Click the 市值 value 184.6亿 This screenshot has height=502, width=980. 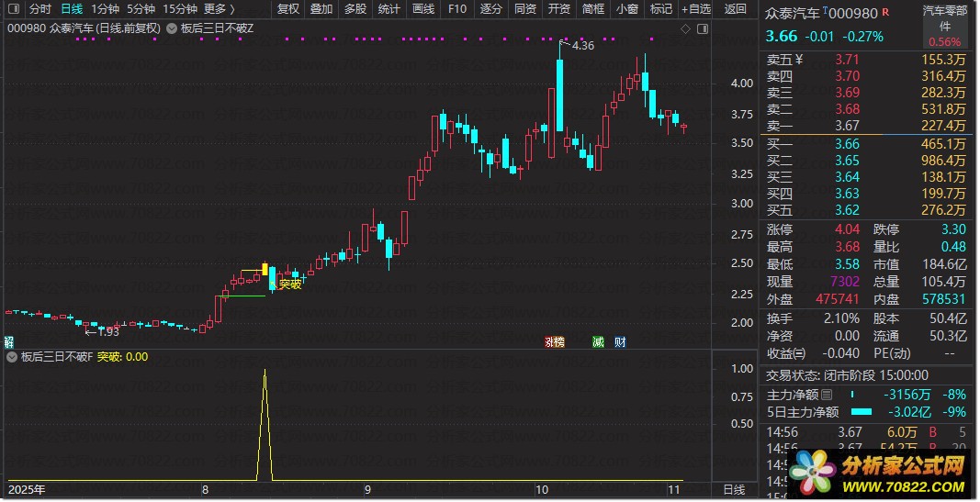(944, 264)
